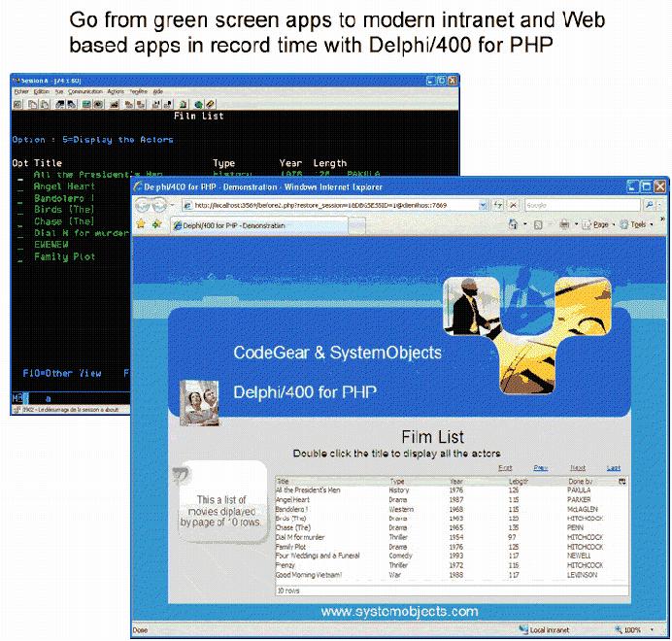Click the Google search box in Internet Explorer
Viewport: 672px width, 641px height.
click(x=583, y=205)
